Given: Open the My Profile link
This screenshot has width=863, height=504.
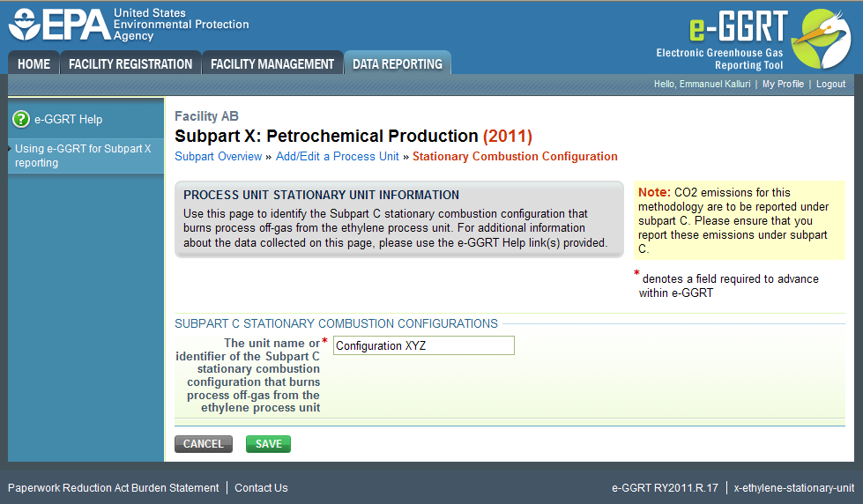Looking at the screenshot, I should [783, 85].
